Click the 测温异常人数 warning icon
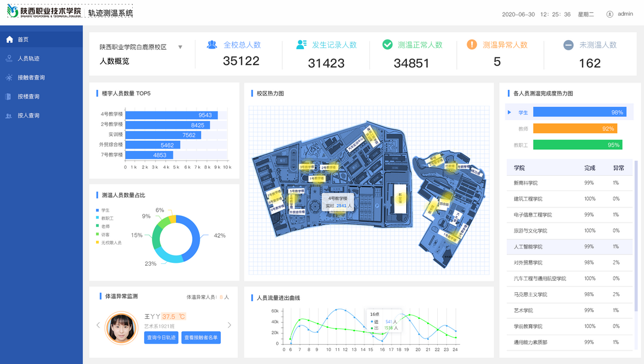 (472, 45)
